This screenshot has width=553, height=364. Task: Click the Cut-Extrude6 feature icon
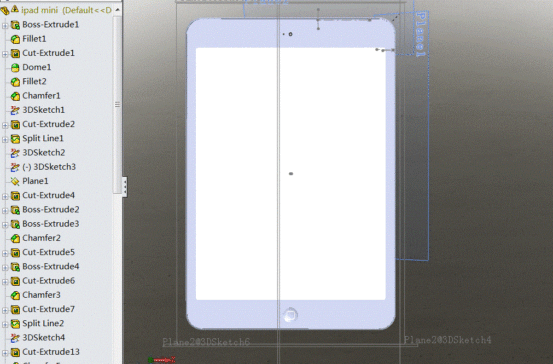pyautogui.click(x=15, y=281)
